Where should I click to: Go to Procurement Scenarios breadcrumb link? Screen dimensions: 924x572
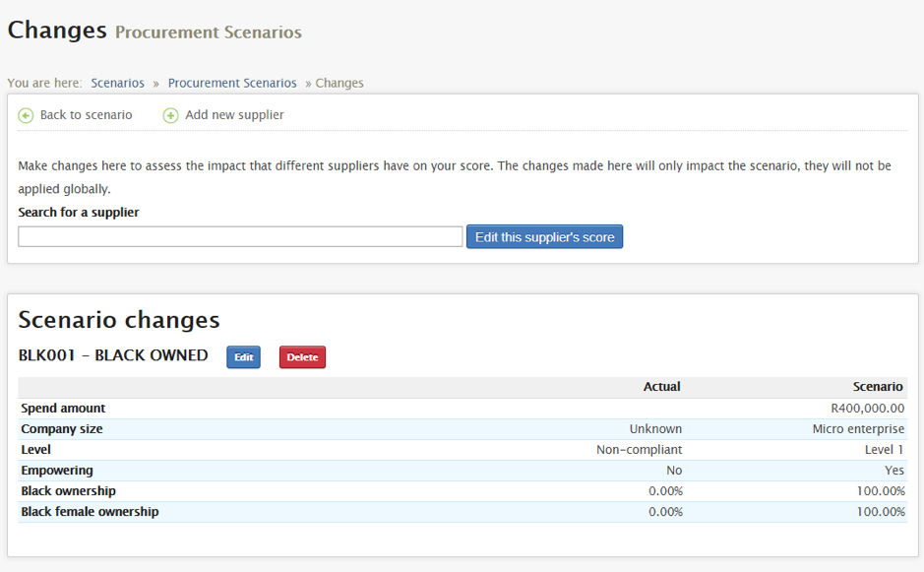click(232, 83)
